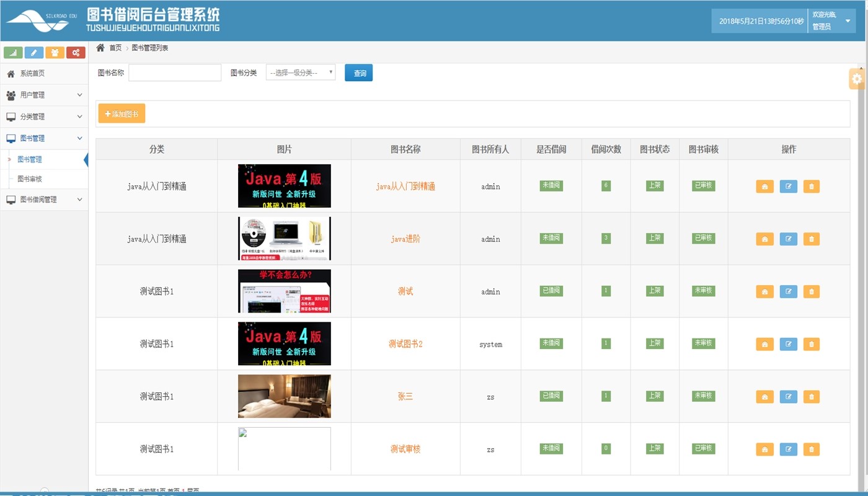
Task: Open the floating settings gear at right edge
Action: 857,79
